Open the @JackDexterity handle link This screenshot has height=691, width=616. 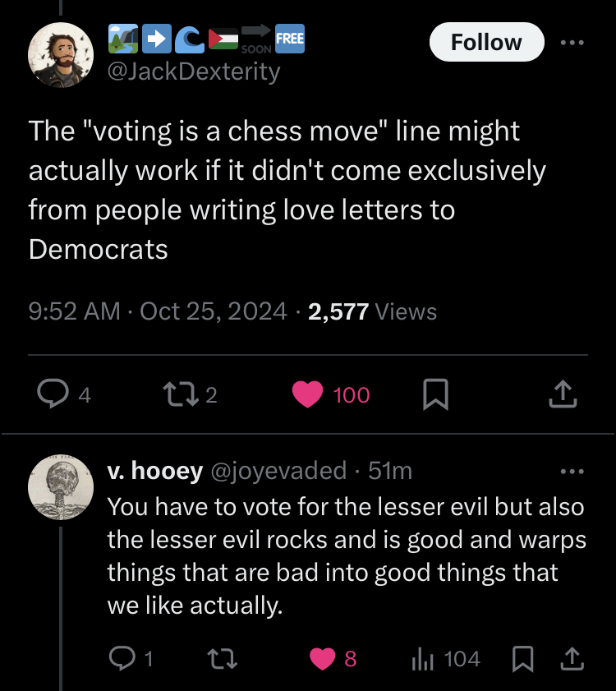[x=194, y=71]
